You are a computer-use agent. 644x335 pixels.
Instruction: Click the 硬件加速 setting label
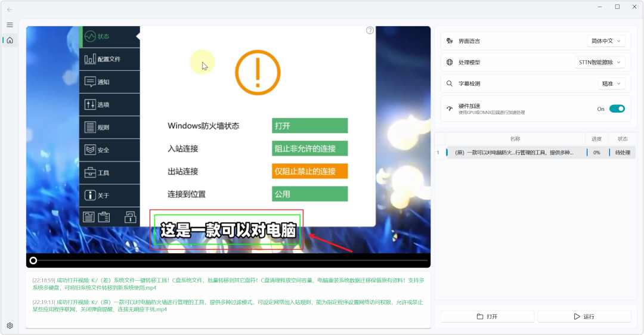click(469, 106)
